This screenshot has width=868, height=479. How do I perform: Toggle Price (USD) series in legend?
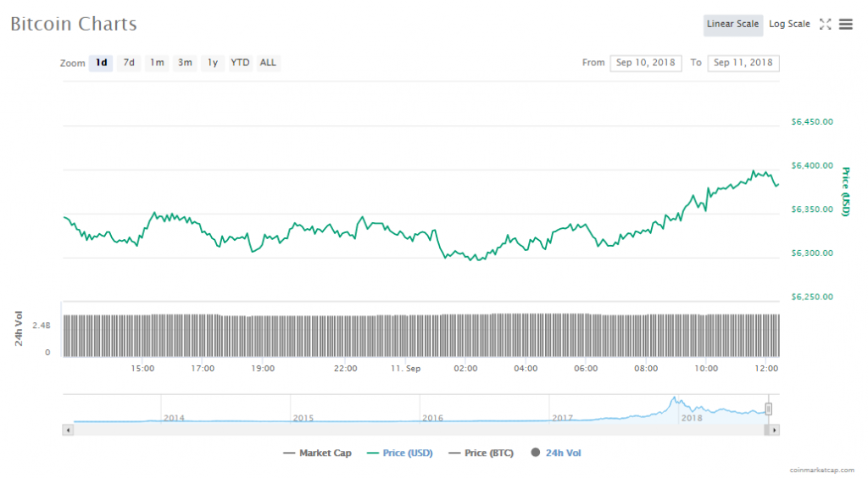399,454
